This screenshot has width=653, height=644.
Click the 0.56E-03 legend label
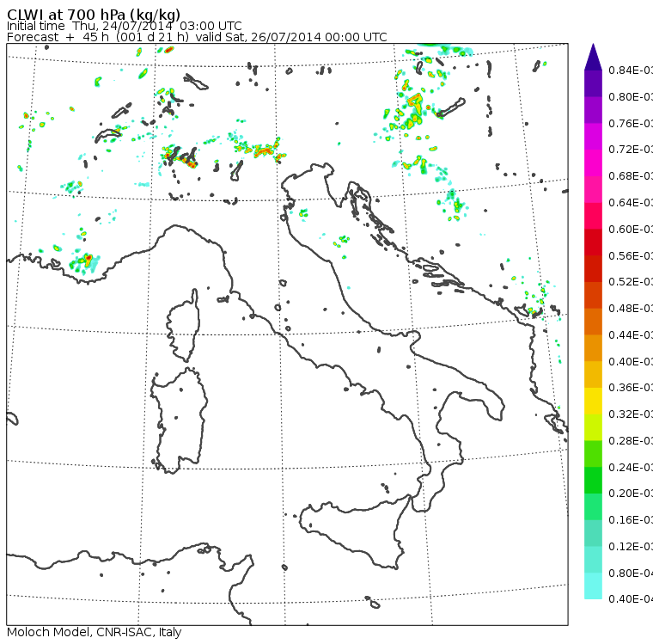tap(631, 255)
